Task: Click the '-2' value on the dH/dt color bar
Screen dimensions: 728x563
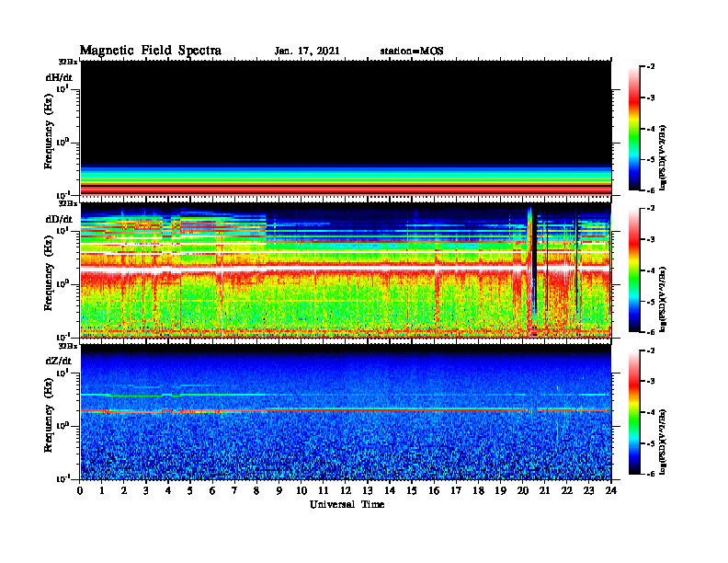Action: (x=651, y=67)
